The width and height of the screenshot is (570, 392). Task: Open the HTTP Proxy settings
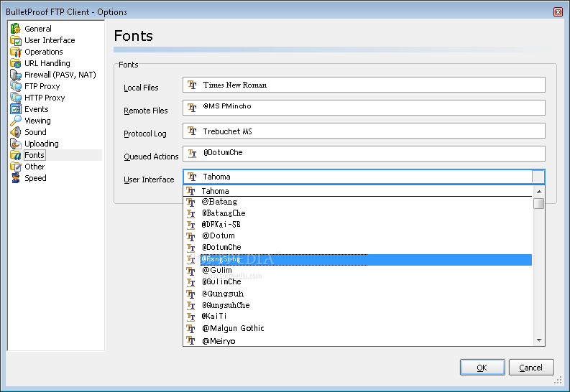click(x=45, y=98)
